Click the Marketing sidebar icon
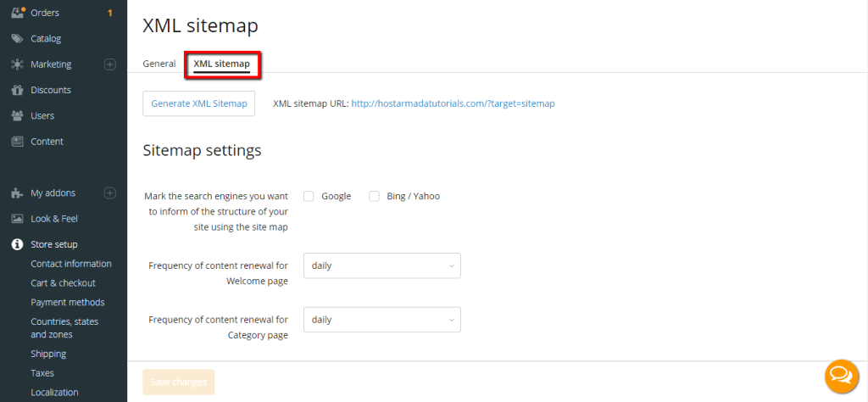Viewport: 868px width, 402px height. coord(18,64)
